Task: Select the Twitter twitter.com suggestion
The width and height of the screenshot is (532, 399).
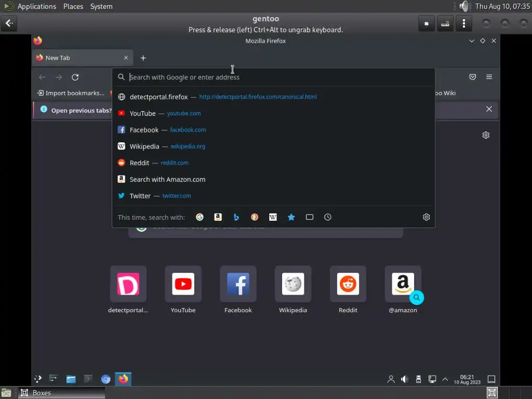Action: 273,196
